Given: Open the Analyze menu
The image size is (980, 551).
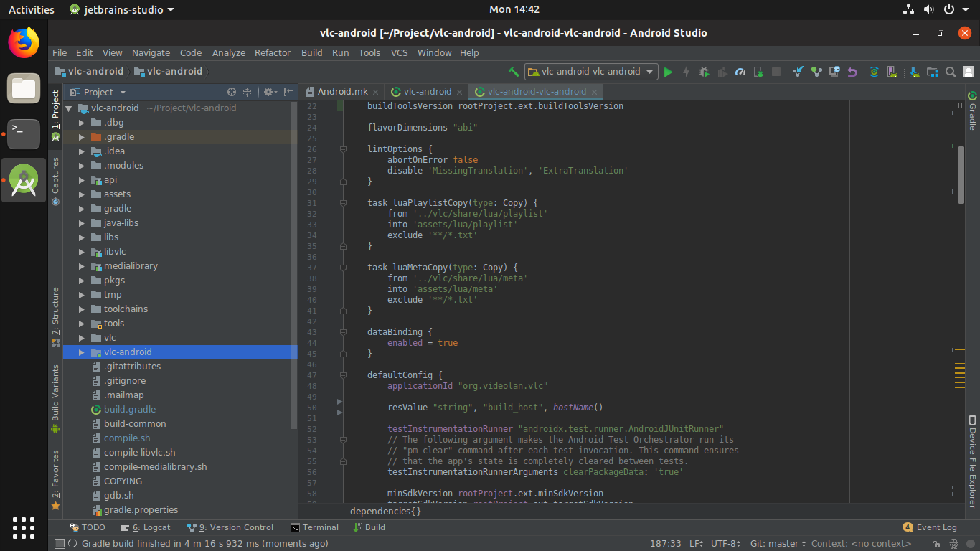Looking at the screenshot, I should click(x=229, y=52).
